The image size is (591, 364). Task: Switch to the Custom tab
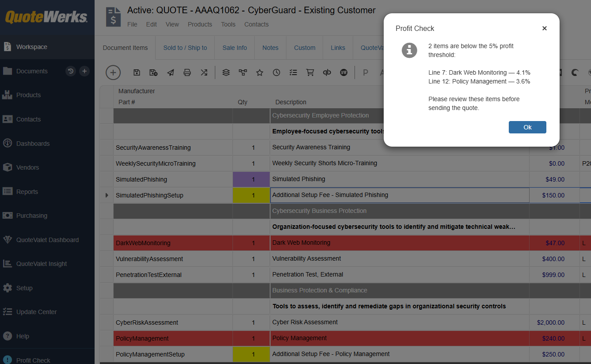305,48
